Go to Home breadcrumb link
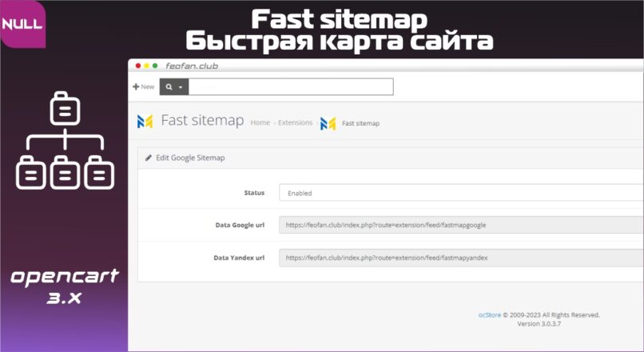The image size is (644, 352). pos(260,122)
